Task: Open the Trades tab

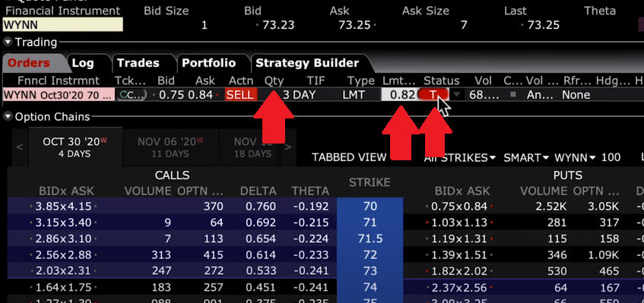Action: 138,63
